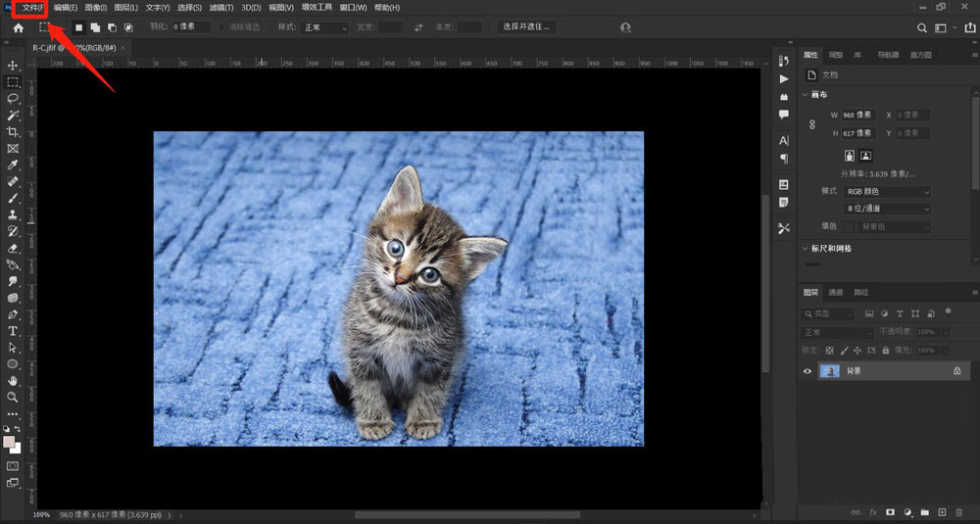Click the foreground color swatch
The width and height of the screenshot is (980, 524).
pos(10,443)
